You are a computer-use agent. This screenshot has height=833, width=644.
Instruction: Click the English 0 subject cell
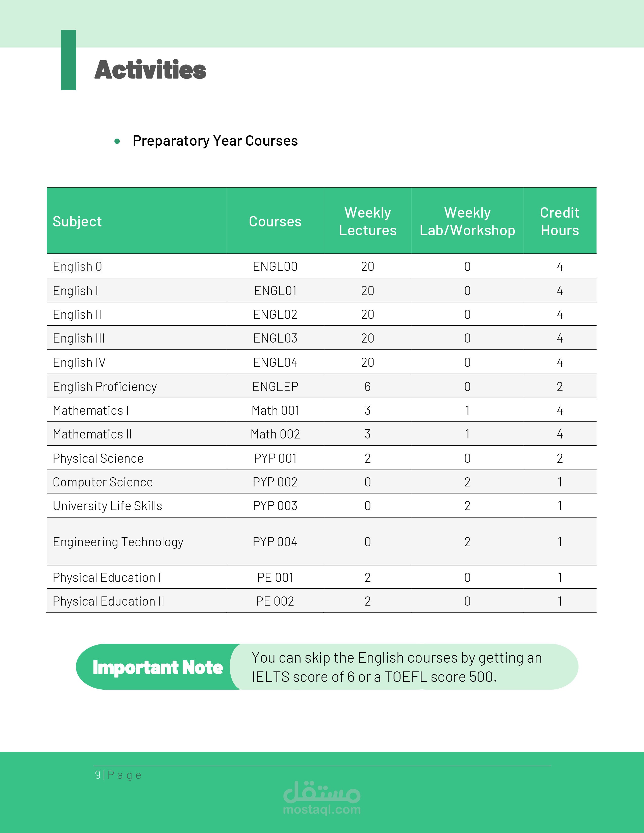click(x=78, y=267)
